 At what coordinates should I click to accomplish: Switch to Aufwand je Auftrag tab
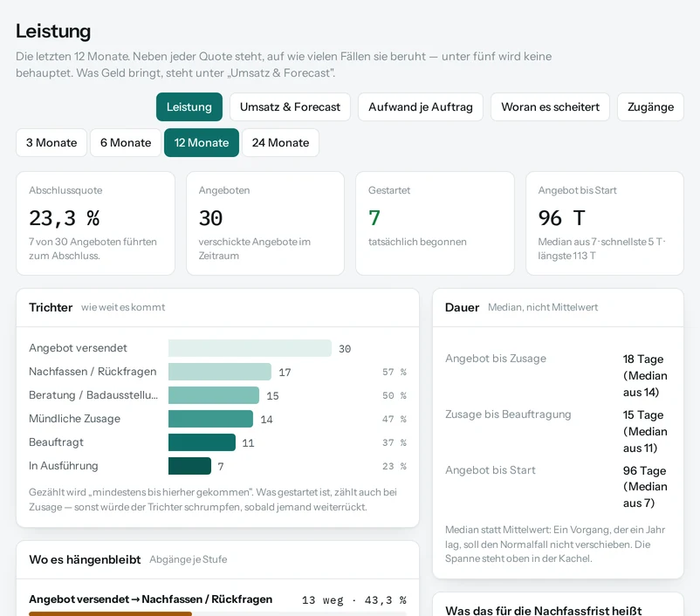(421, 107)
